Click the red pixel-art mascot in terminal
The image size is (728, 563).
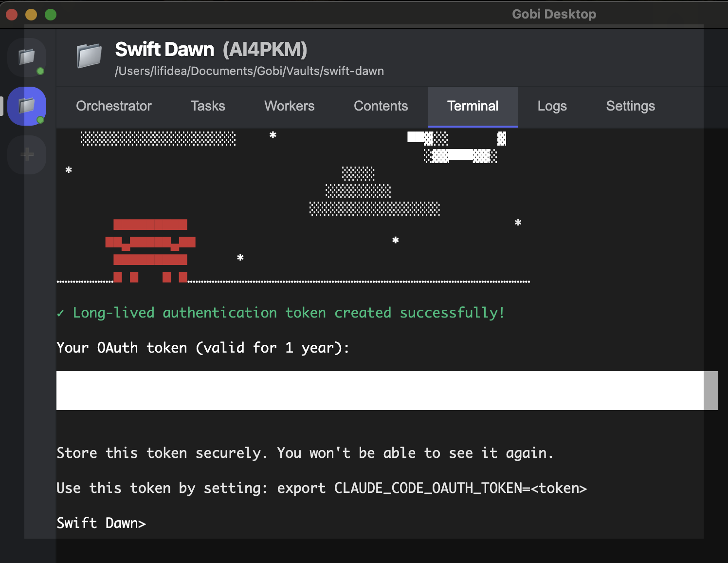click(x=150, y=250)
